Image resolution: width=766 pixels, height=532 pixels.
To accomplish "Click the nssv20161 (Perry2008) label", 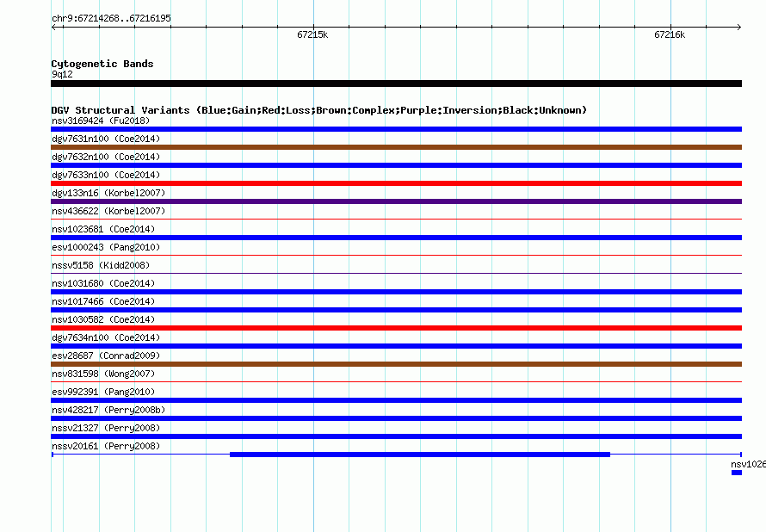I will point(106,446).
